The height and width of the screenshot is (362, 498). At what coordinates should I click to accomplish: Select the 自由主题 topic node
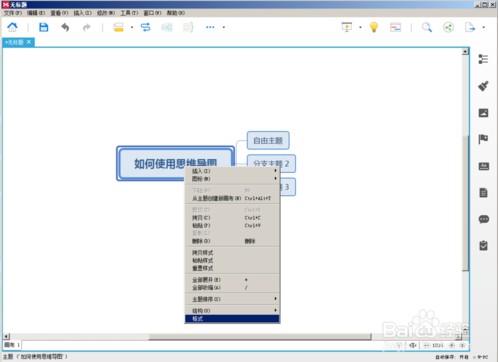pos(268,140)
